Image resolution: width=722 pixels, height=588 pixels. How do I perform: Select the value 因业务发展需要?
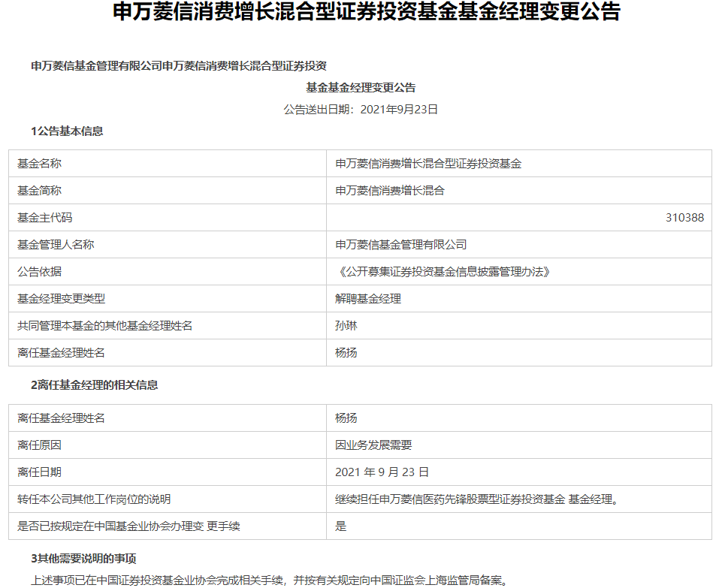tap(373, 445)
